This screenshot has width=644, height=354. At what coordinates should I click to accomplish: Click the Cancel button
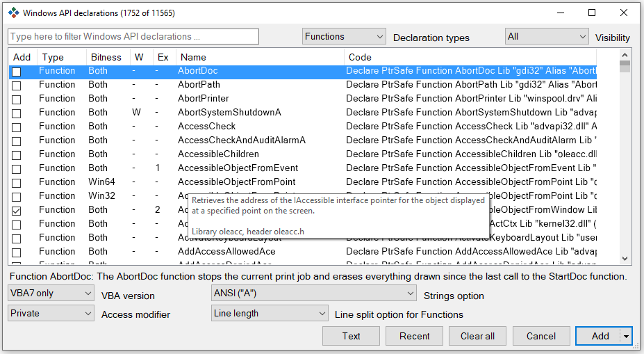541,337
